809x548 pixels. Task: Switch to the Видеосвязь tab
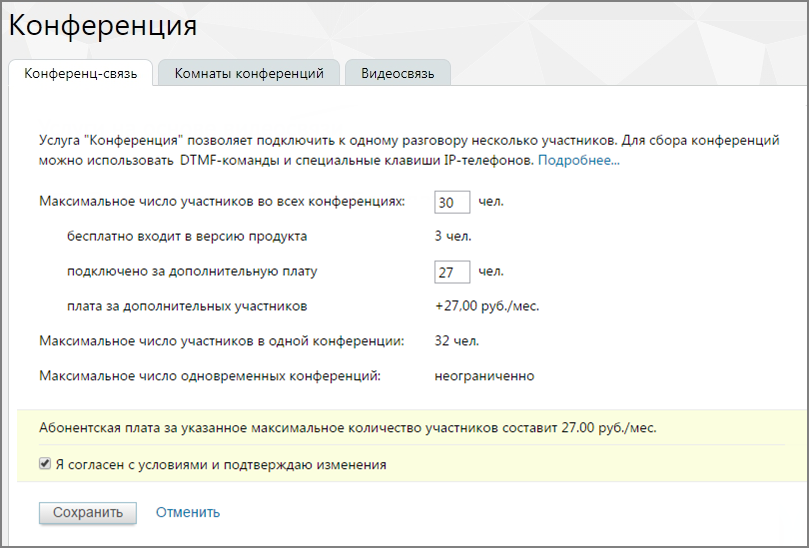coord(397,73)
